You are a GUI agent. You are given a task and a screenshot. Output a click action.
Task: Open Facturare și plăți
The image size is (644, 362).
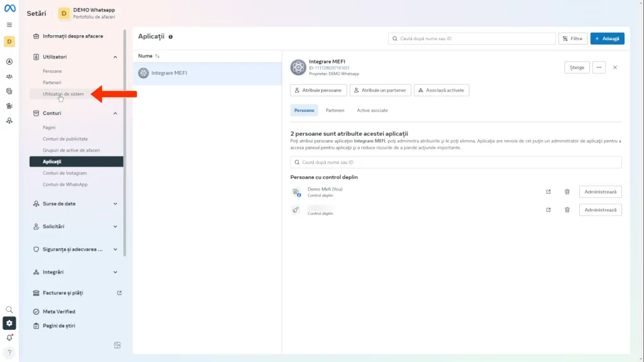click(63, 293)
